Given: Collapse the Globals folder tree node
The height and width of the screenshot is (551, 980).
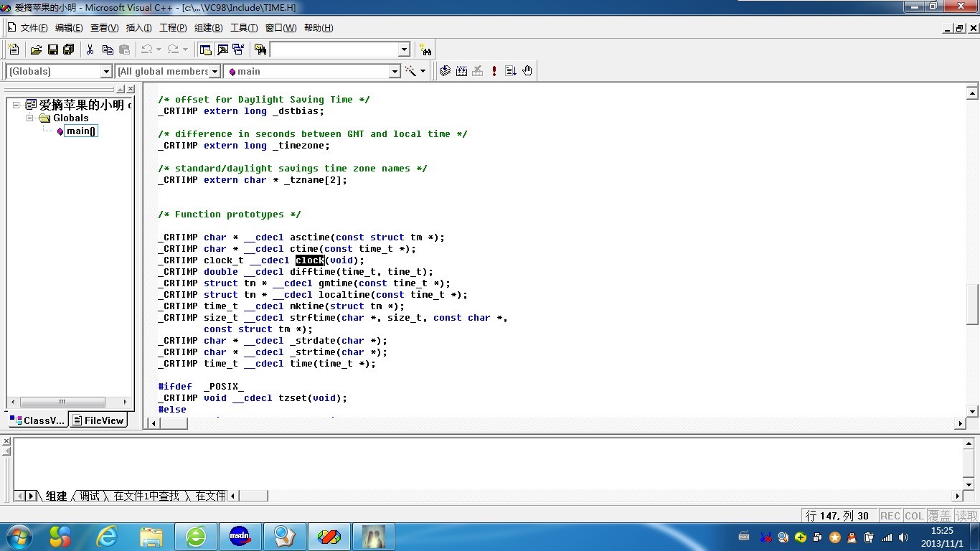Looking at the screenshot, I should coord(31,118).
